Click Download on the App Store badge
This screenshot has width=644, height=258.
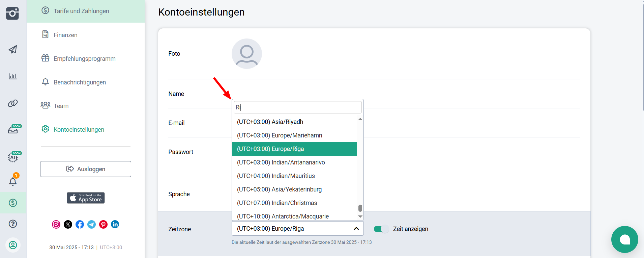click(86, 198)
